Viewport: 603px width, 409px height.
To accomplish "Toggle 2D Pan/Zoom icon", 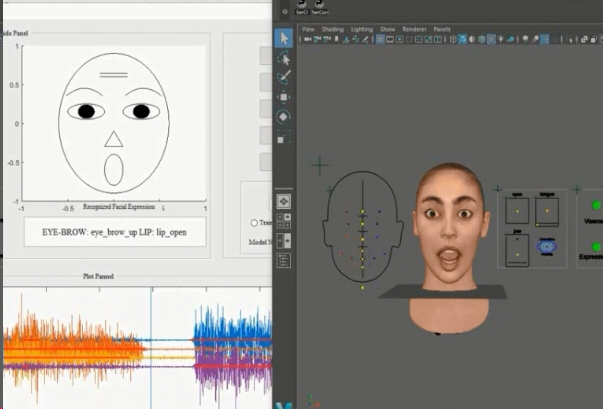I will (x=355, y=39).
